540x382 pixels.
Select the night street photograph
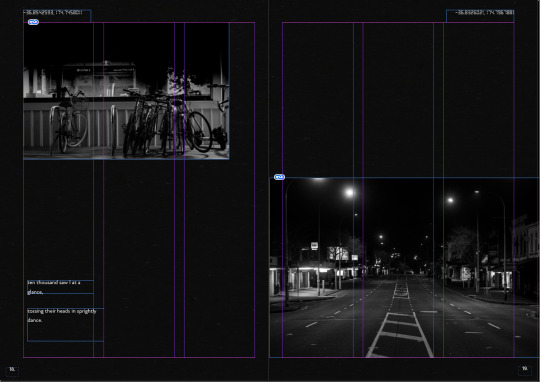404,267
